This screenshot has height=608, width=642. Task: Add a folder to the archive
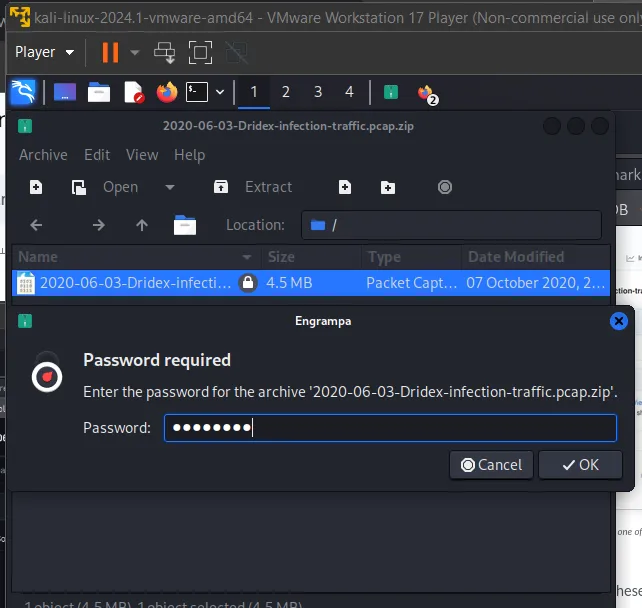(388, 188)
